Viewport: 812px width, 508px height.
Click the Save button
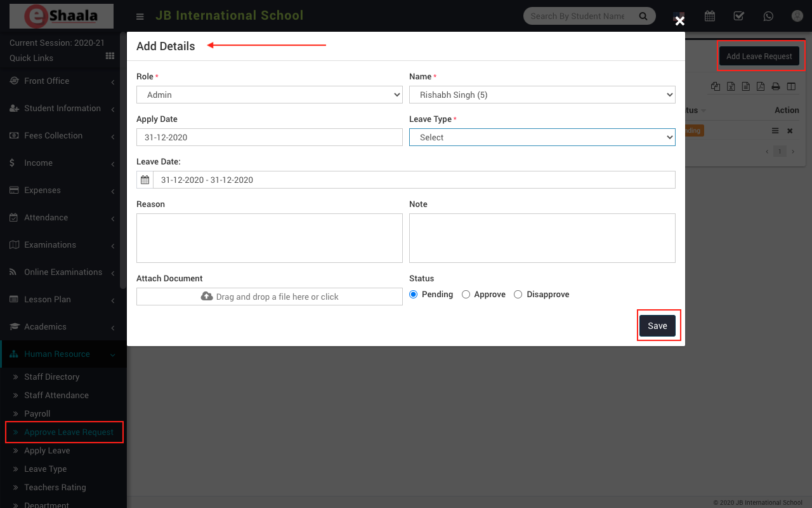pyautogui.click(x=657, y=326)
